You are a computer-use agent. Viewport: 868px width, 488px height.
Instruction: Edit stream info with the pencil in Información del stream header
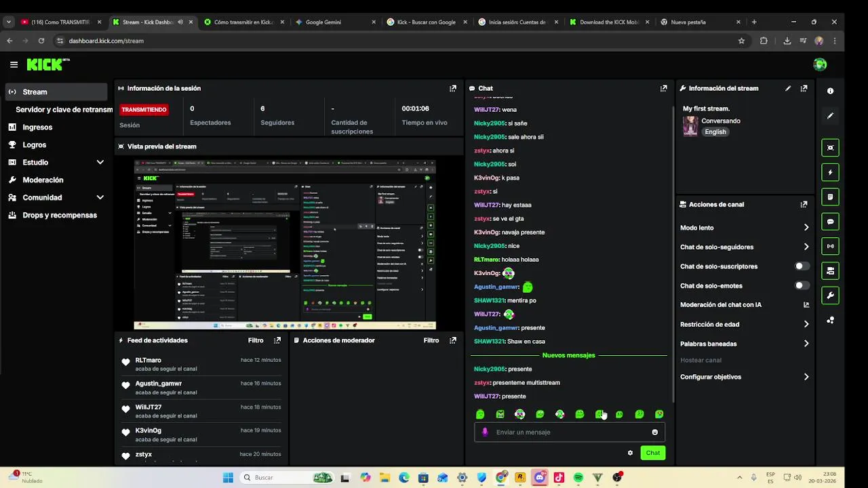tap(788, 88)
